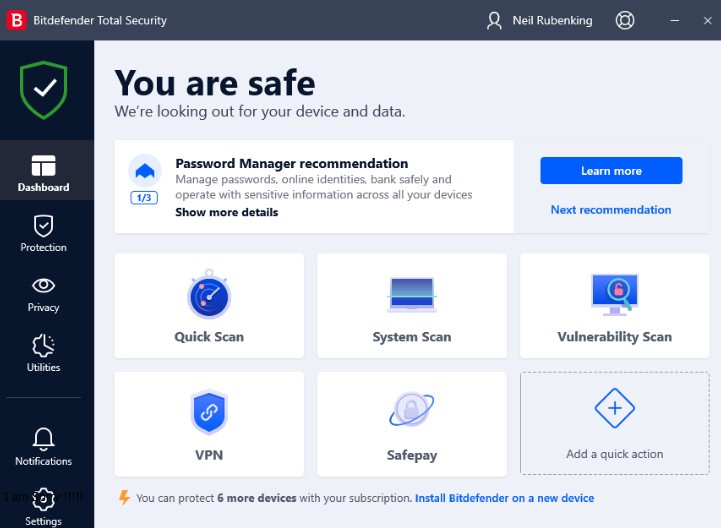
Task: Go to Next recommendation
Action: 611,210
